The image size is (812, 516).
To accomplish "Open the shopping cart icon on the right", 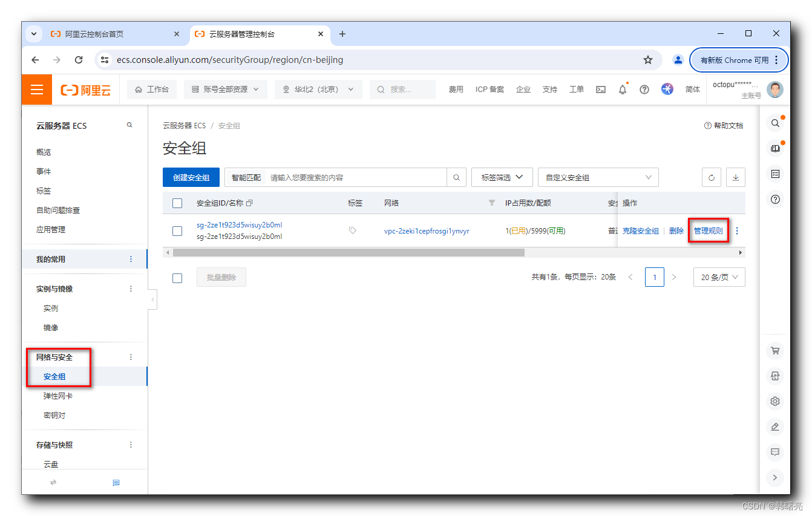I will [775, 350].
